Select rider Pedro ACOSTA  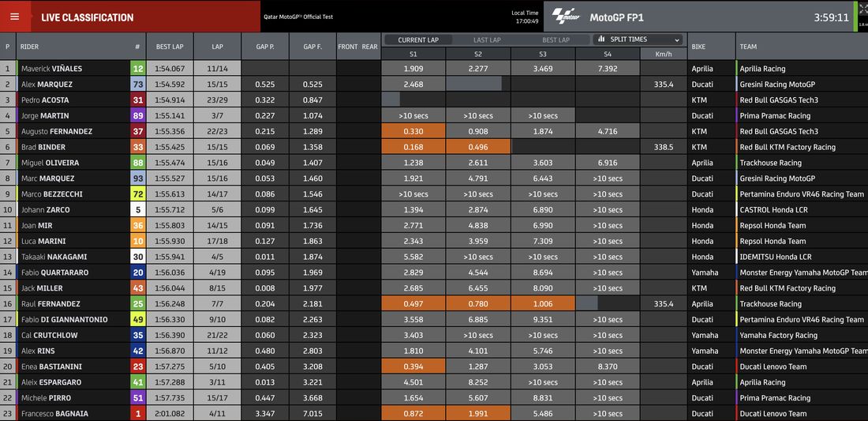(45, 100)
